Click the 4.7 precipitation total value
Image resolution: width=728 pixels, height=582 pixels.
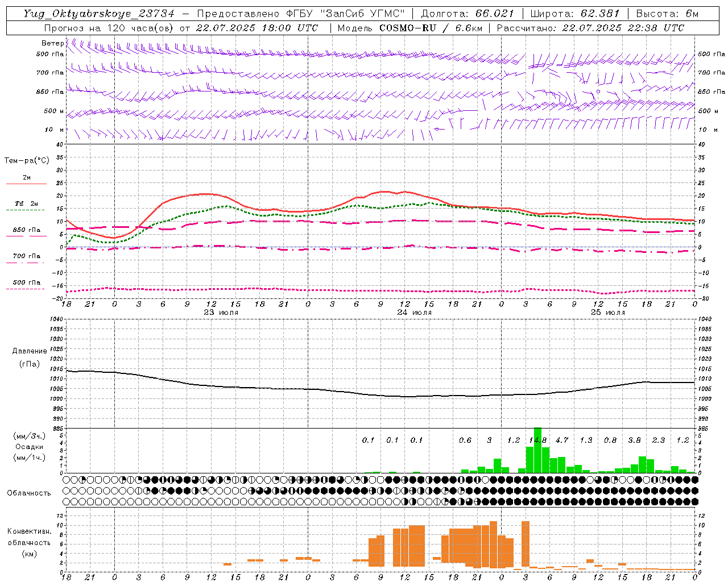tap(562, 440)
